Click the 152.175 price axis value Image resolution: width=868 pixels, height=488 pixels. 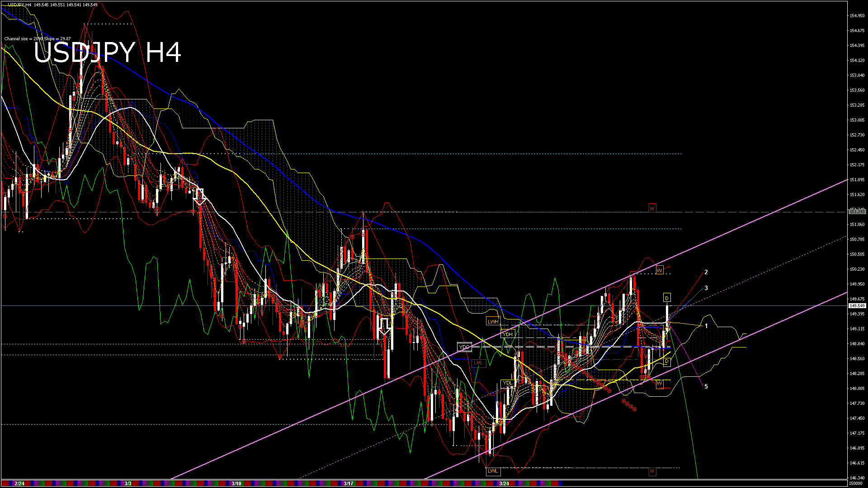(x=857, y=165)
